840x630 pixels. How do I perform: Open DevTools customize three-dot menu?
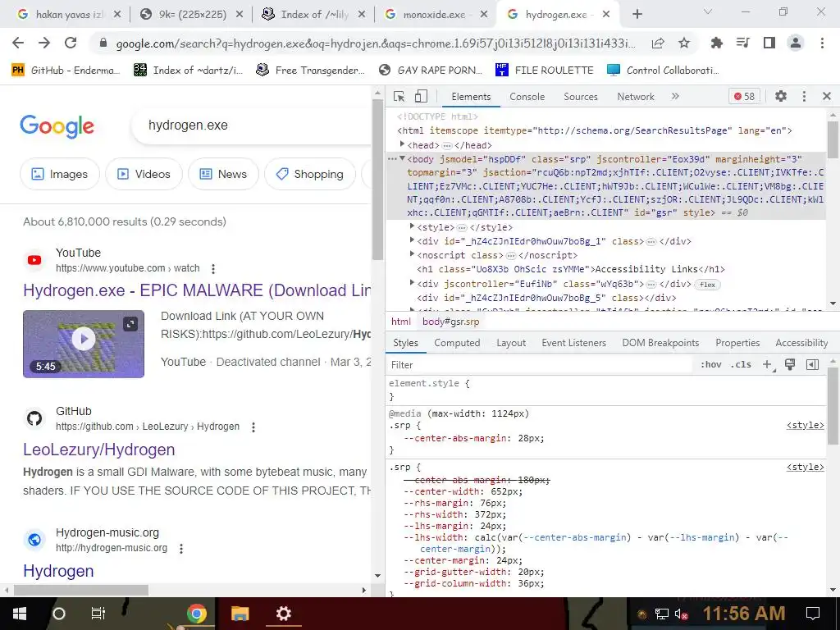804,97
